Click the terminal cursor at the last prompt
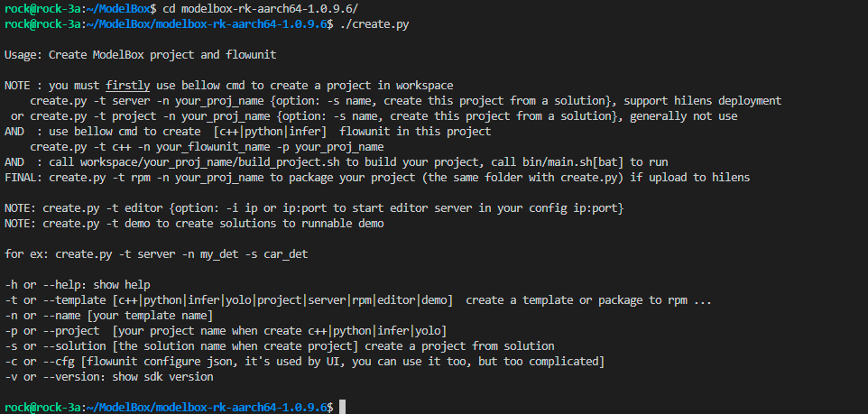Screen dimensions: 868x414 (x=341, y=408)
